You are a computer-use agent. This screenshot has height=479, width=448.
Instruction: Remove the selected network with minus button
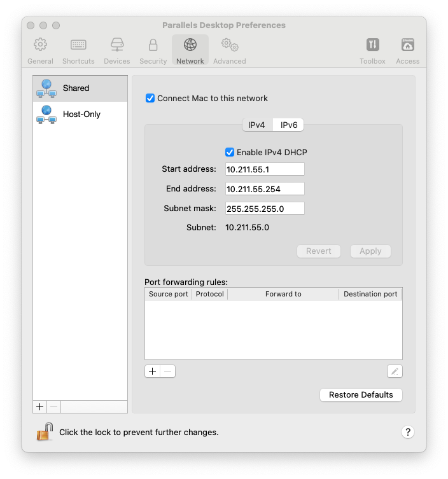click(x=54, y=407)
